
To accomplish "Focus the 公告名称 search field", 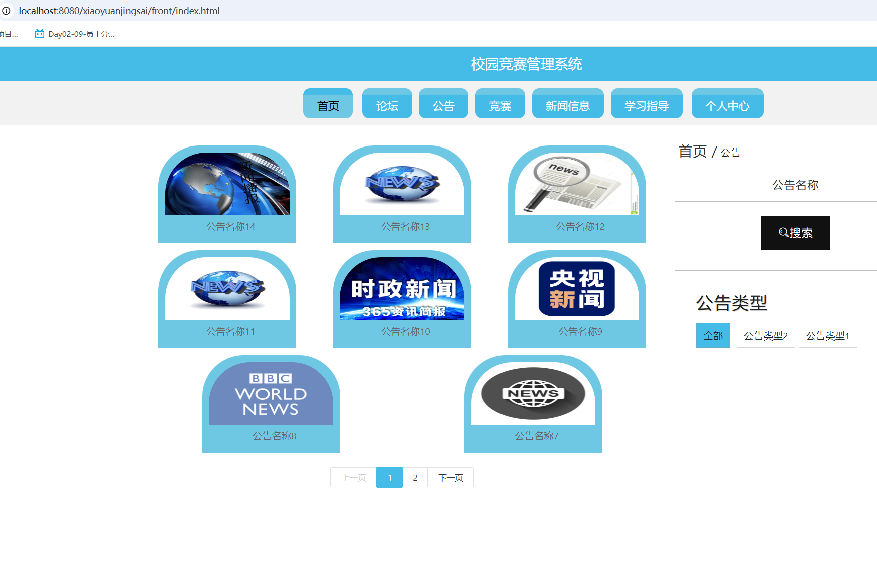I will [x=776, y=185].
